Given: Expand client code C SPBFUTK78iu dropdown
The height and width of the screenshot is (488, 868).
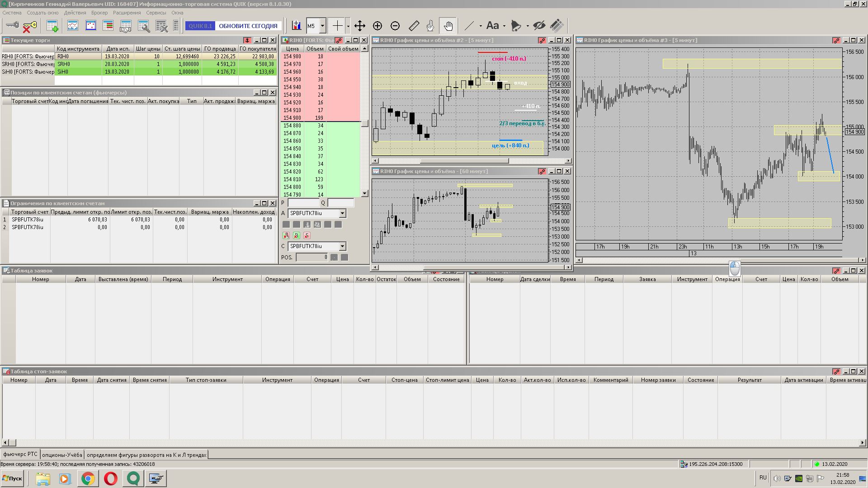Looking at the screenshot, I should (342, 246).
